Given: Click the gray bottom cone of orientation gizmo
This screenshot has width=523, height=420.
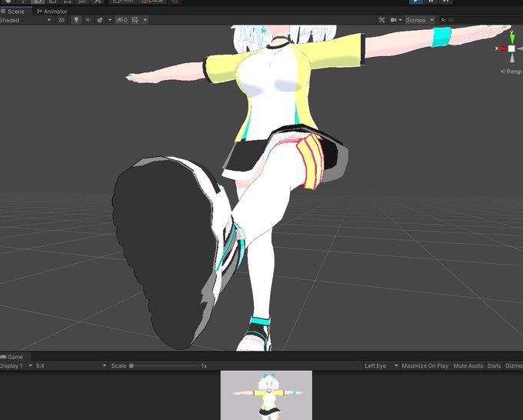Looking at the screenshot, I should pyautogui.click(x=512, y=58).
